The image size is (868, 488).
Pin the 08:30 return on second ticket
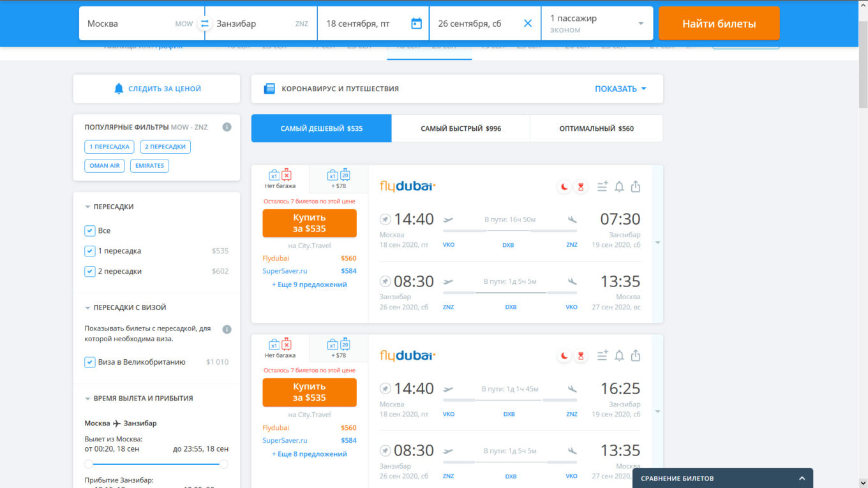click(385, 450)
